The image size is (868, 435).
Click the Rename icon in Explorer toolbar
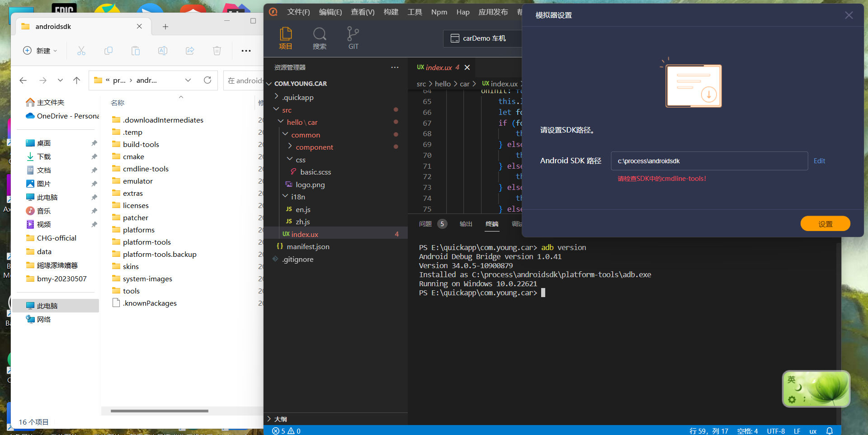[163, 51]
